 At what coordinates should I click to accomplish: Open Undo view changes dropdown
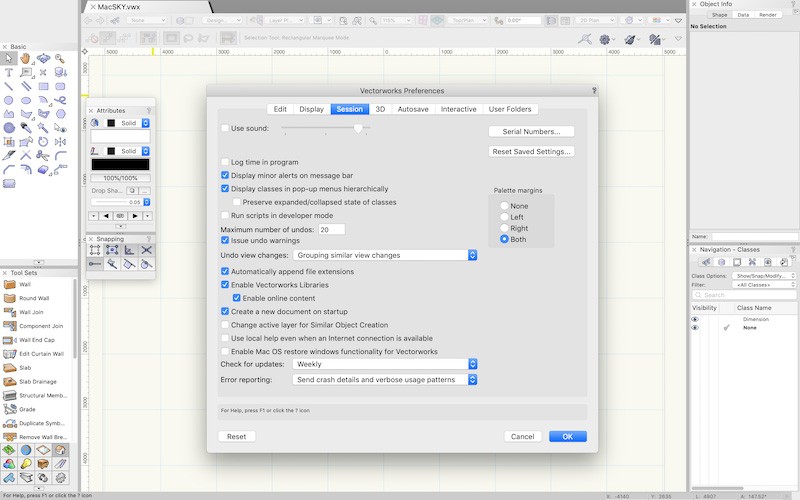click(385, 255)
